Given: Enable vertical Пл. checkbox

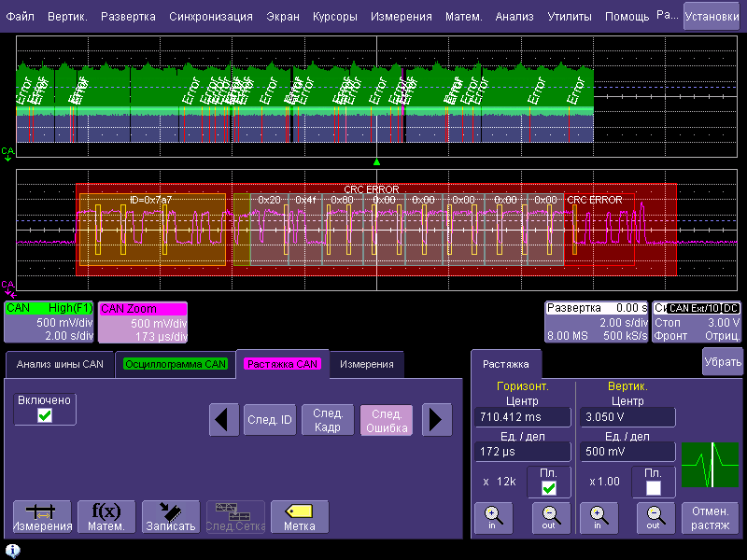Looking at the screenshot, I should point(654,487).
